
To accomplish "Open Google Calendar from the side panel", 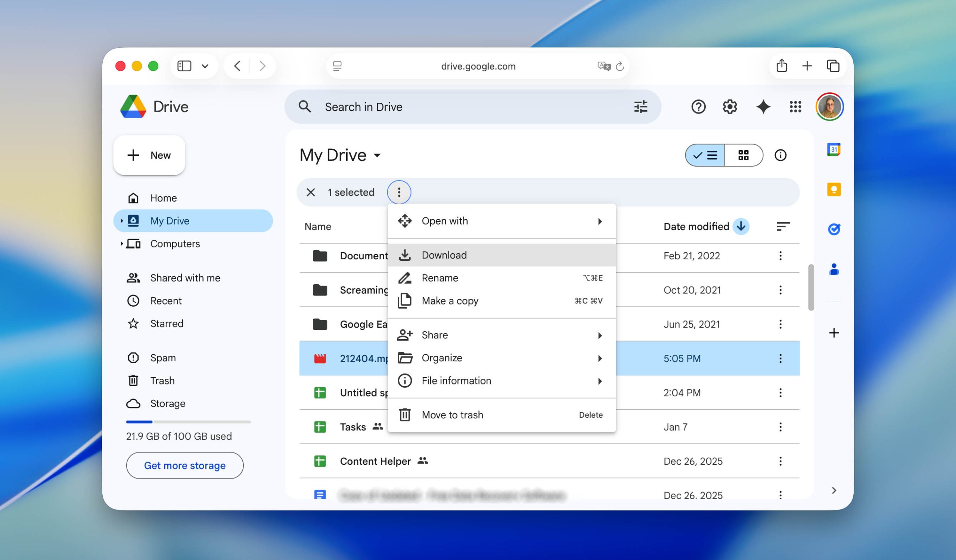I will (833, 150).
